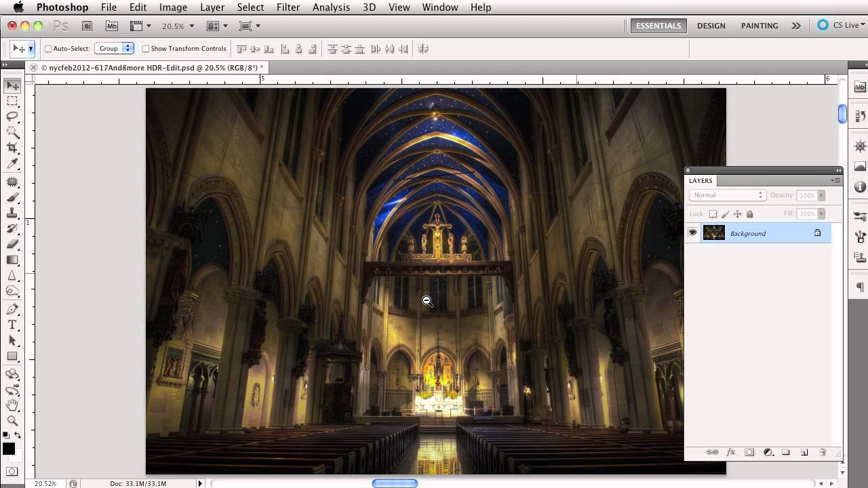Launch Mini Bridge with the Mb icon
This screenshot has height=488, width=868.
tap(113, 26)
